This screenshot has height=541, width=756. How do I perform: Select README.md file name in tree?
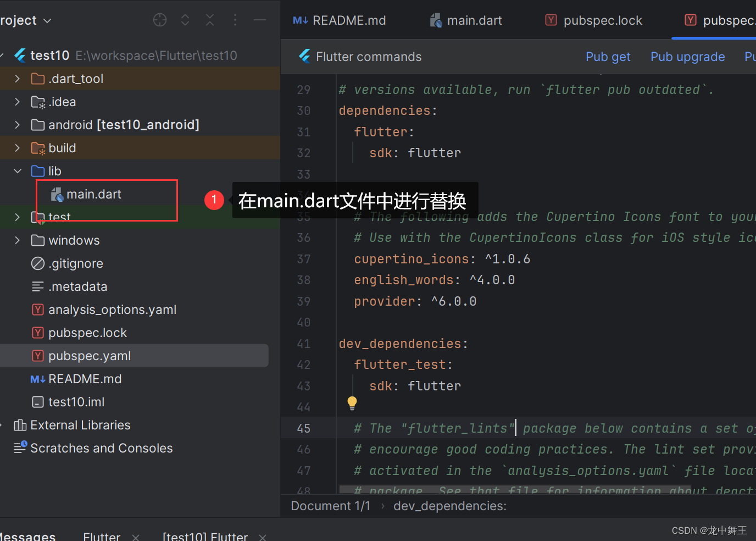85,379
